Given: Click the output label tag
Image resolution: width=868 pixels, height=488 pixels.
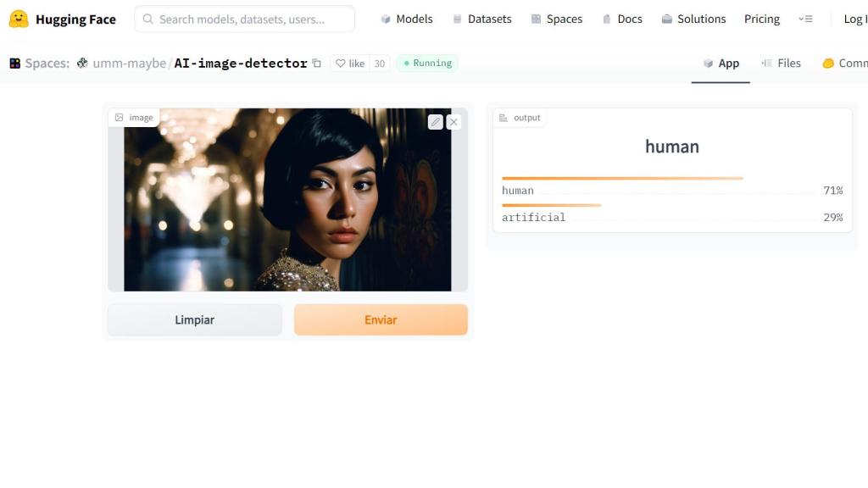Looking at the screenshot, I should (x=520, y=117).
